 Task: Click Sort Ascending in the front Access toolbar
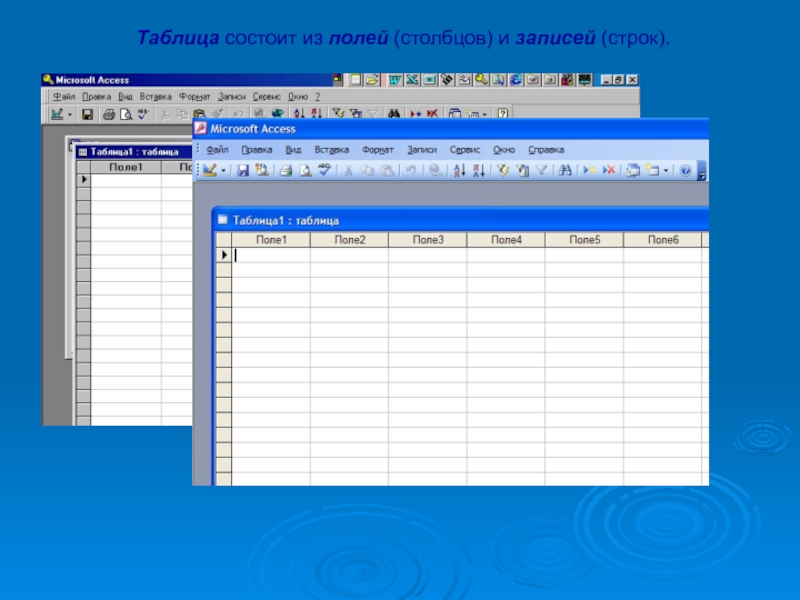[x=459, y=170]
